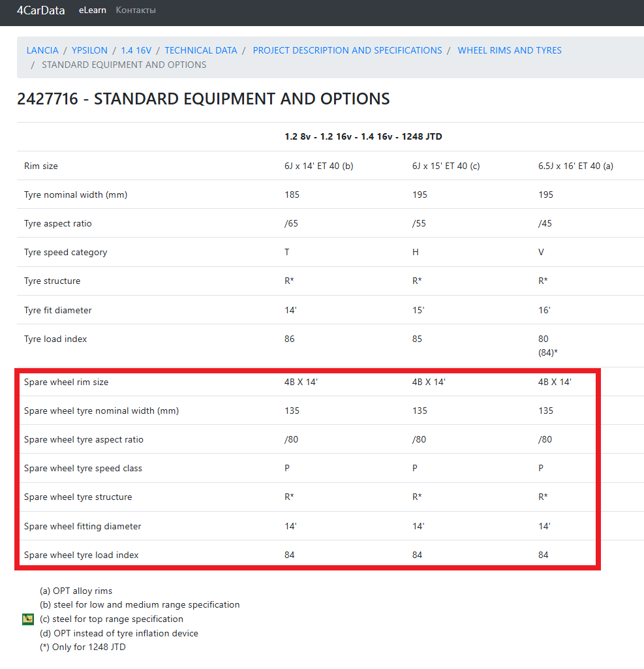Click the Spare wheel tyre aspect ratio label

84,439
